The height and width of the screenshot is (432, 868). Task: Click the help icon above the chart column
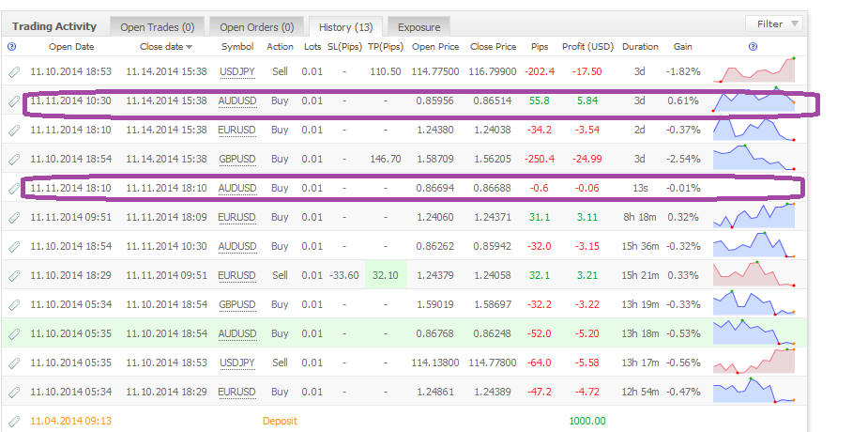click(x=753, y=47)
